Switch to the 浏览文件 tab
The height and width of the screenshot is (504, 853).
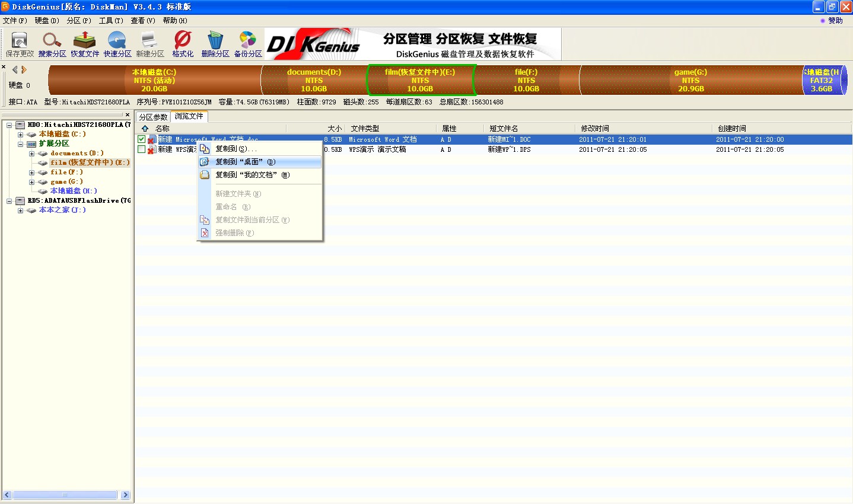point(189,116)
